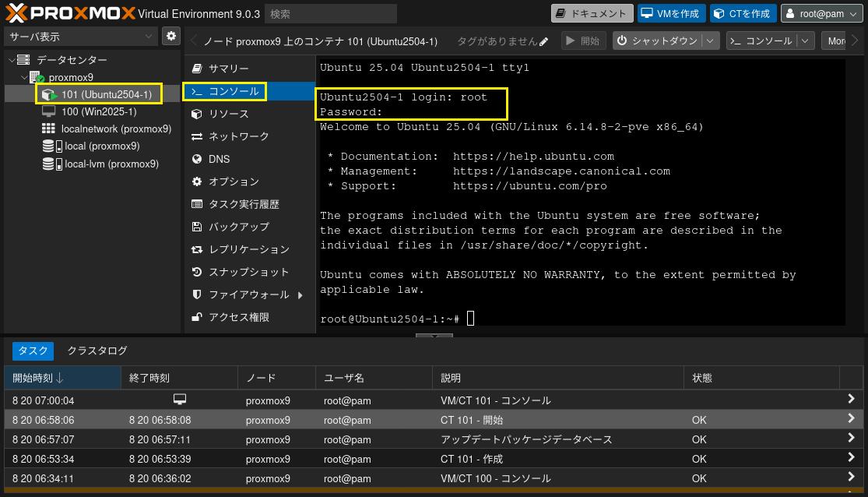Screen dimensions: 868x497
Task: Click Mon toolbar button
Action: coord(835,41)
